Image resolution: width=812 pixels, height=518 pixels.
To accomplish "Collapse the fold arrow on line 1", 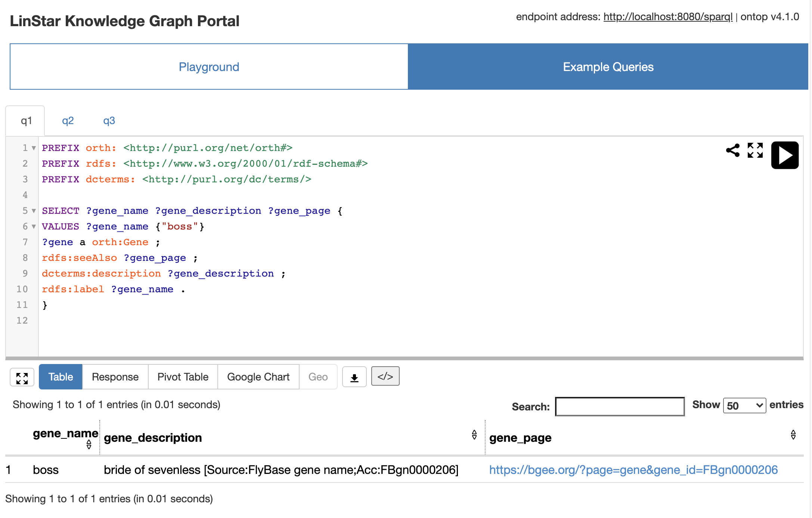I will [34, 148].
